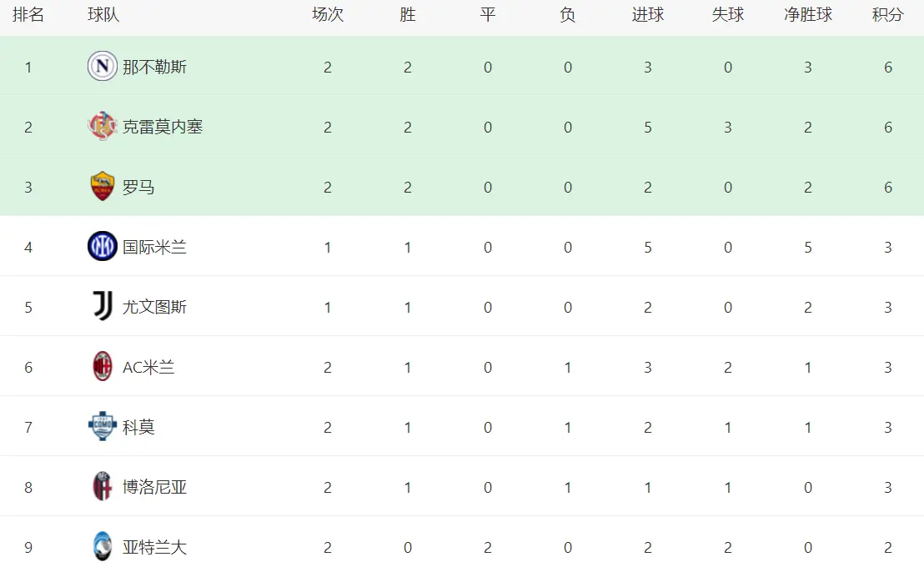Click the 积分 column header
924x572 pixels.
pos(888,15)
